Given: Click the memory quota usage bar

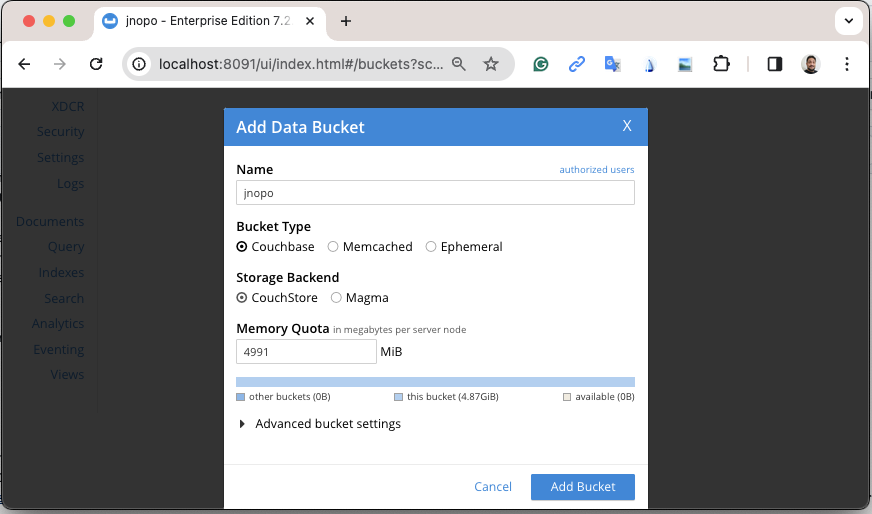Looking at the screenshot, I should (435, 382).
